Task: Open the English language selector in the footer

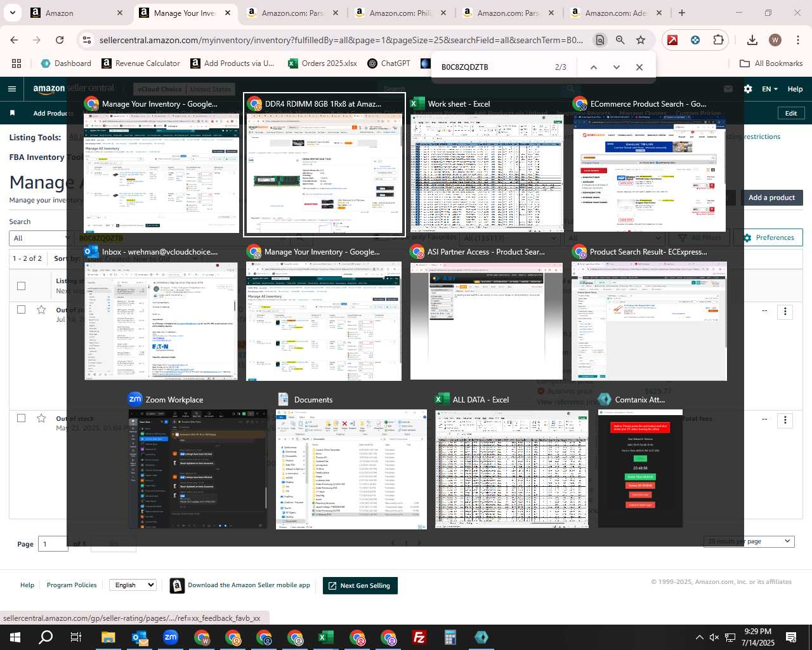Action: [132, 585]
